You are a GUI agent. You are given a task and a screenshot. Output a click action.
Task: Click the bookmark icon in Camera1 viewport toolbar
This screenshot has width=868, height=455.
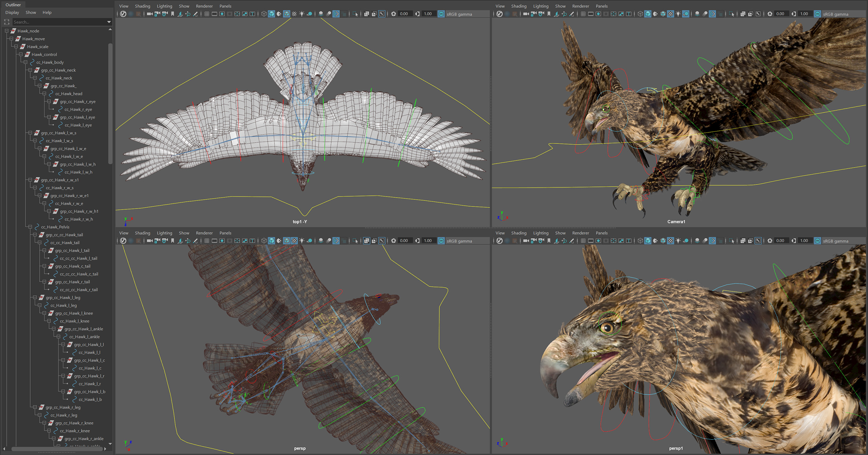coord(549,14)
